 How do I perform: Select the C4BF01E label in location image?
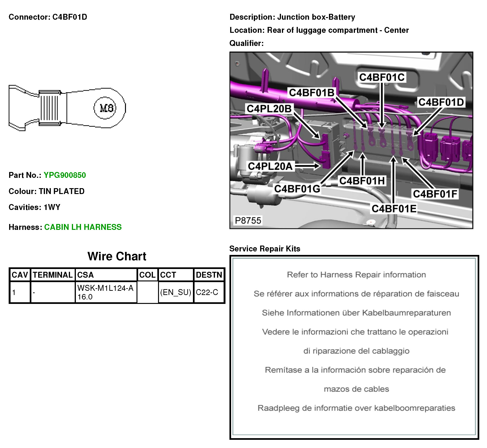pos(394,209)
